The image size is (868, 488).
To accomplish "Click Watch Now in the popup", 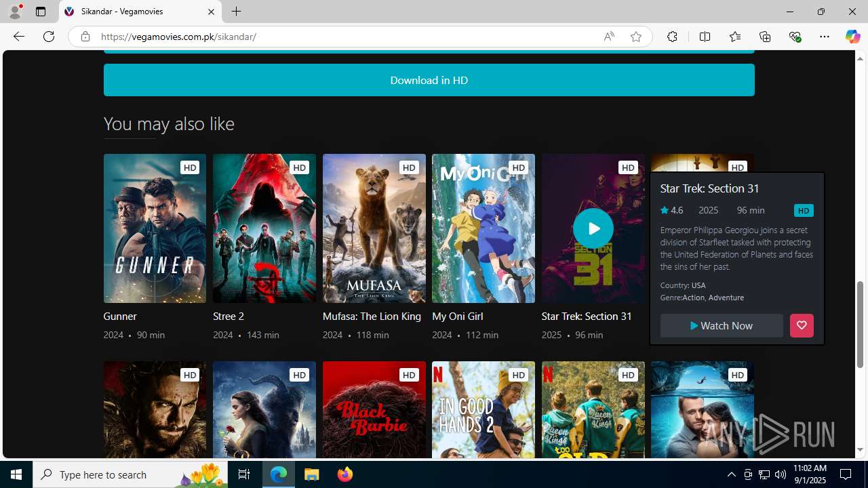I will [722, 326].
